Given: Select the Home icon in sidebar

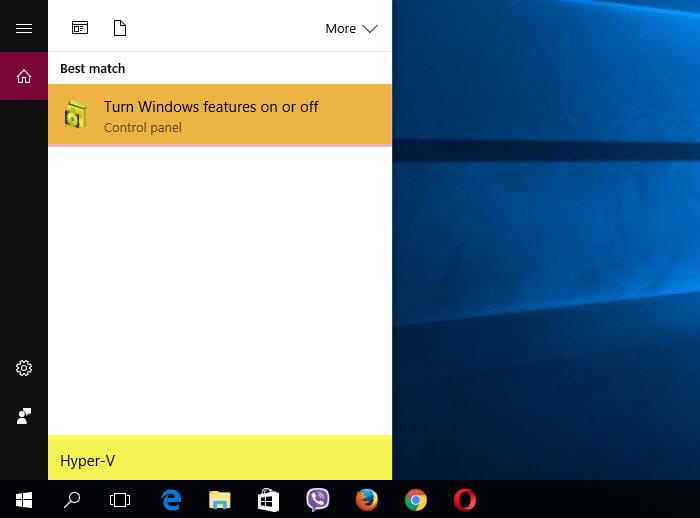Looking at the screenshot, I should 24,76.
